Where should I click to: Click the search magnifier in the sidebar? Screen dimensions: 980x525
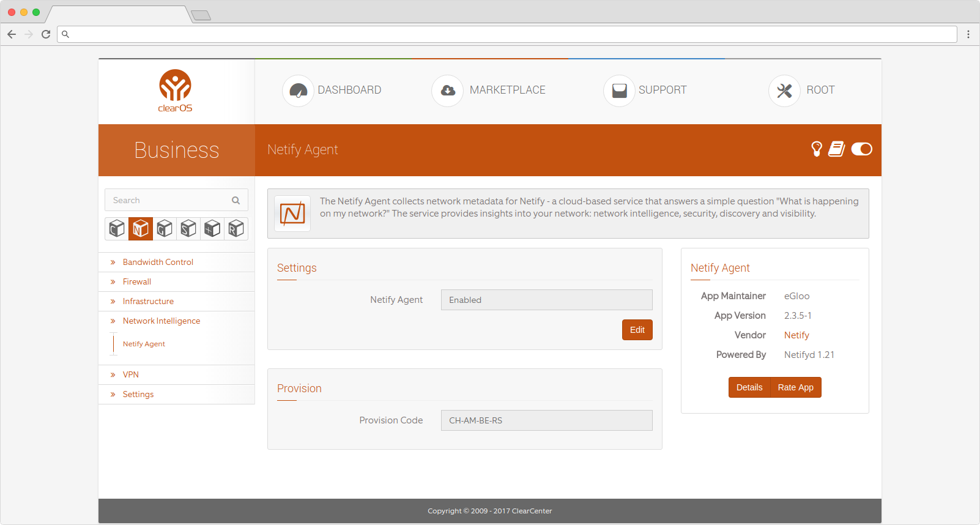pos(236,200)
